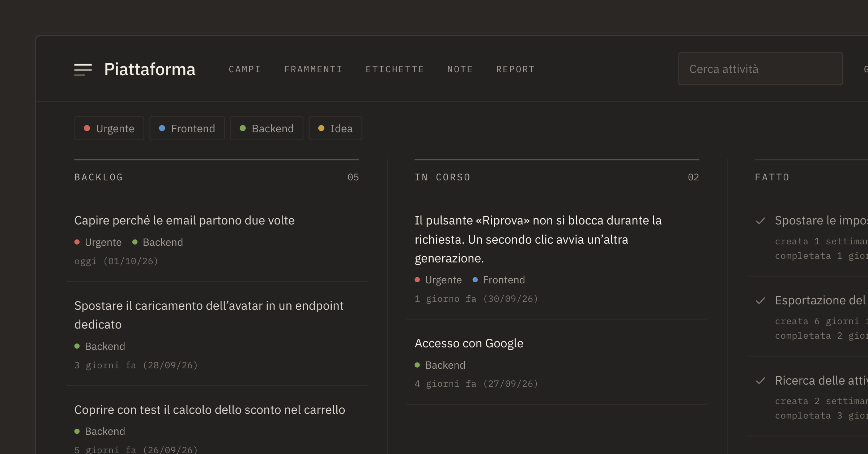The height and width of the screenshot is (454, 868).
Task: Click check mark beside Ricerca delle atti task
Action: point(761,381)
